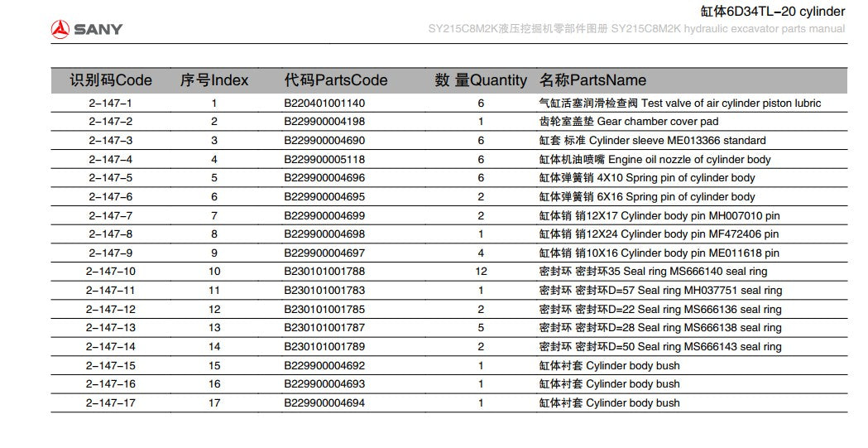Select the Gear chamber cover pad row name
This screenshot has width=868, height=448.
[629, 122]
